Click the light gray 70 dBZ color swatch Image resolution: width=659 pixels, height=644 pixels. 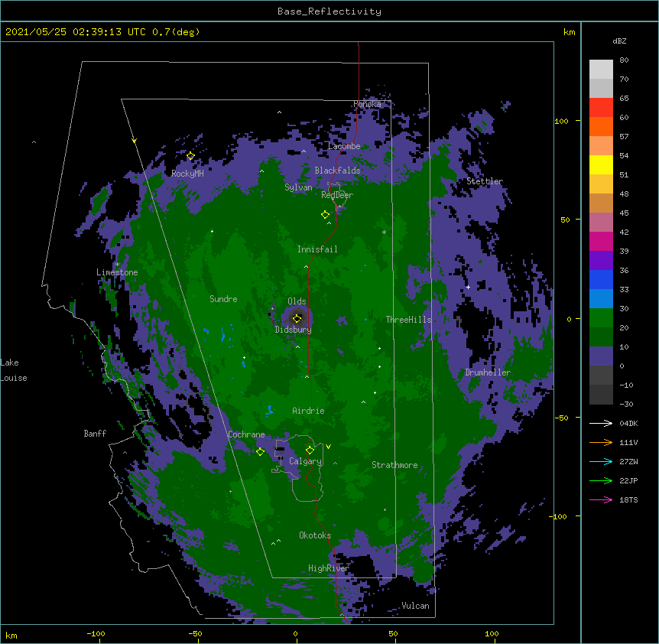tap(601, 70)
